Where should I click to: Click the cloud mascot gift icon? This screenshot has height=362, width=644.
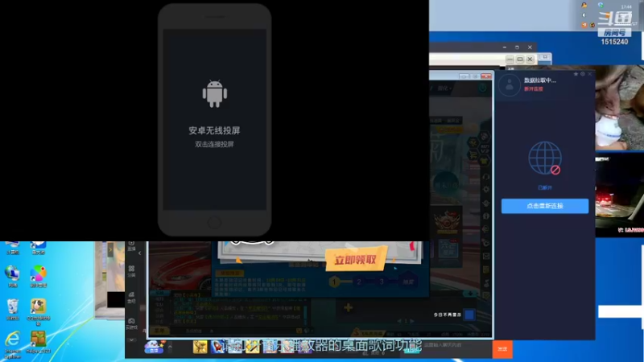click(x=155, y=348)
